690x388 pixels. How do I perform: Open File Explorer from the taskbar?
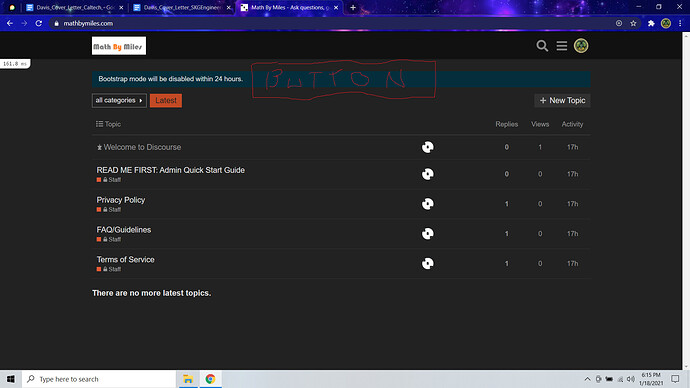(188, 379)
